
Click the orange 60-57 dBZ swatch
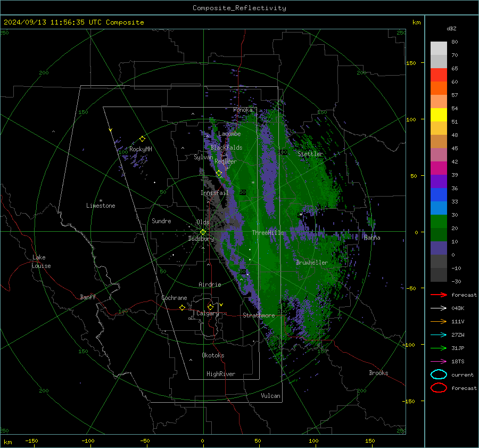click(x=439, y=88)
